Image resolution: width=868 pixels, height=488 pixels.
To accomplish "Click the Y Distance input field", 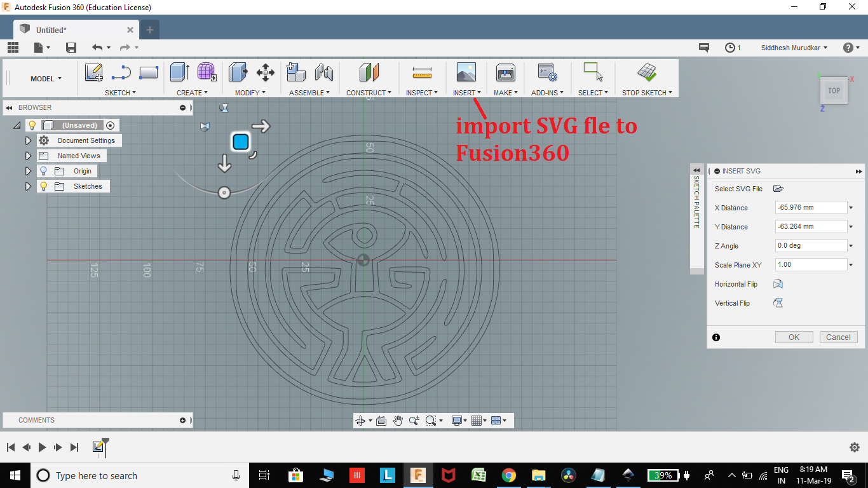I will coord(811,226).
